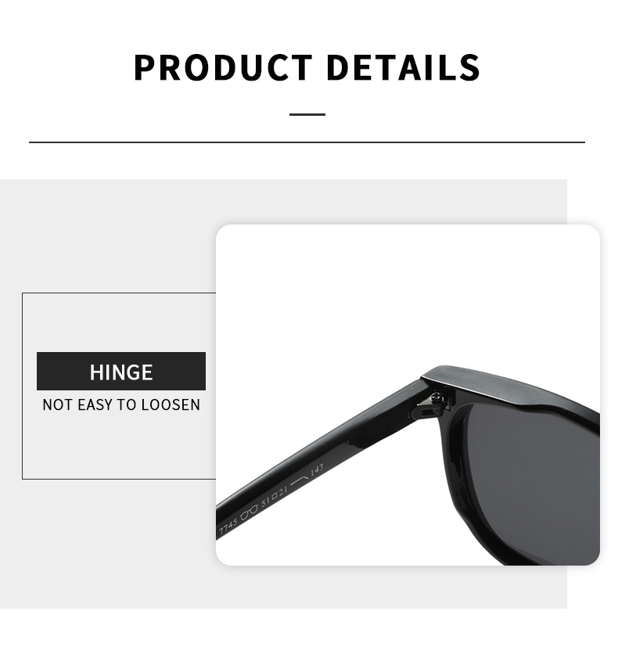Click the 21 bridge width marking

pos(282,492)
